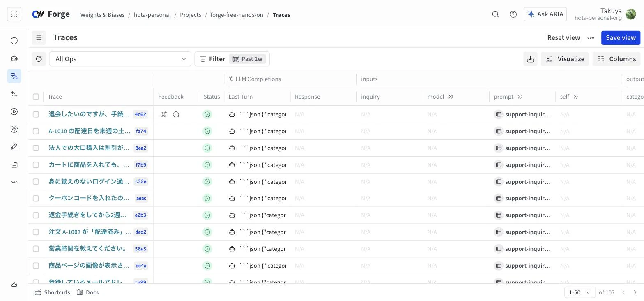Open the app grid menu icon
This screenshot has width=644, height=301.
pos(14,14)
